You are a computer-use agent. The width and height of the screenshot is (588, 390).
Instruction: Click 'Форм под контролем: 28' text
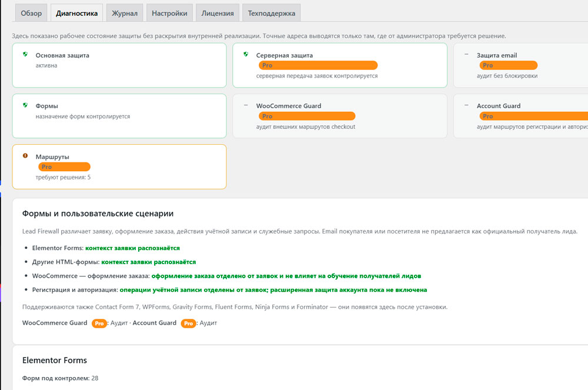tap(60, 378)
